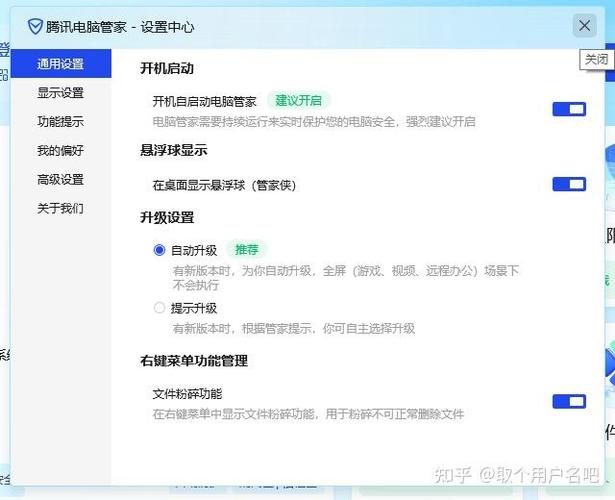Click the 升级设置 section heading
This screenshot has width=615, height=500.
point(167,217)
